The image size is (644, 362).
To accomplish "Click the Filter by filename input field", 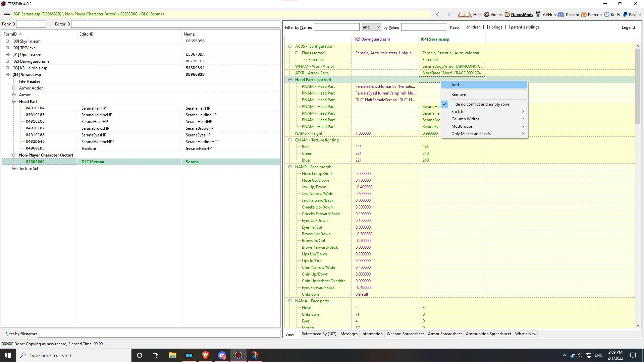I will point(159,334).
